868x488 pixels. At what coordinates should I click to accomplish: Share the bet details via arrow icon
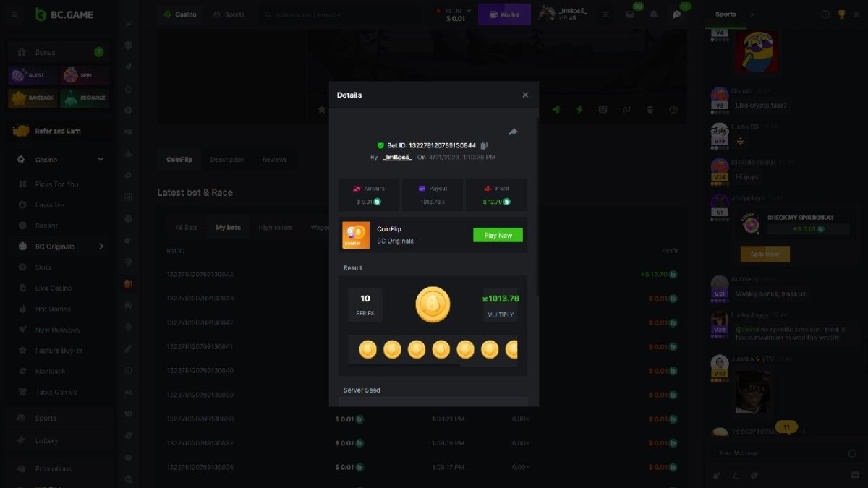point(513,132)
